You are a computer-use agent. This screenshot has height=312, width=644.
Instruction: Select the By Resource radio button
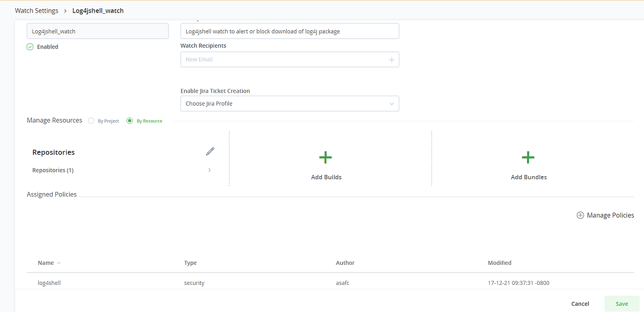[130, 121]
